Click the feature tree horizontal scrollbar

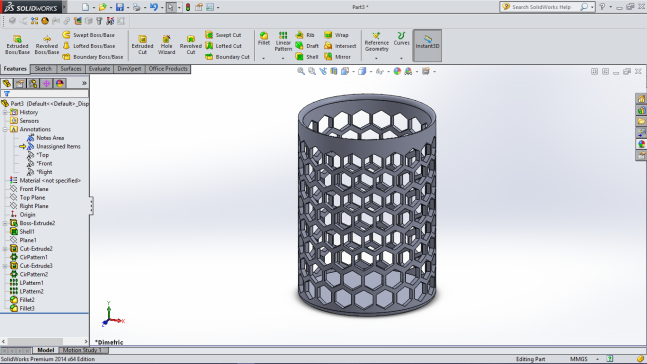[45, 341]
